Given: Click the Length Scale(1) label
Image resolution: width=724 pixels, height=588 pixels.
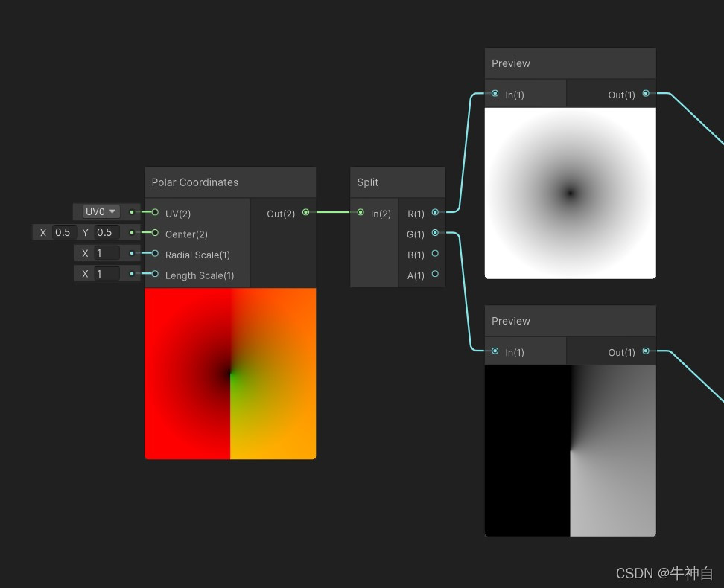Looking at the screenshot, I should [200, 275].
